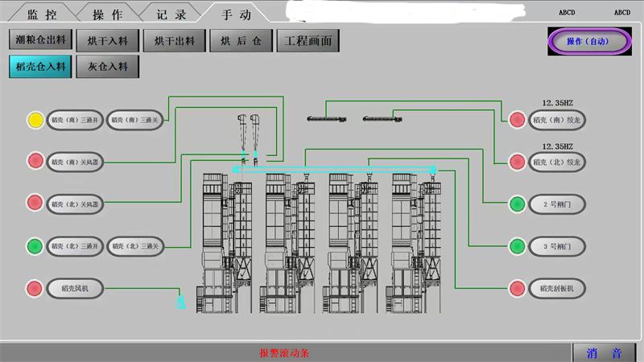Open the 记录 tab
The height and width of the screenshot is (362, 644).
point(171,14)
